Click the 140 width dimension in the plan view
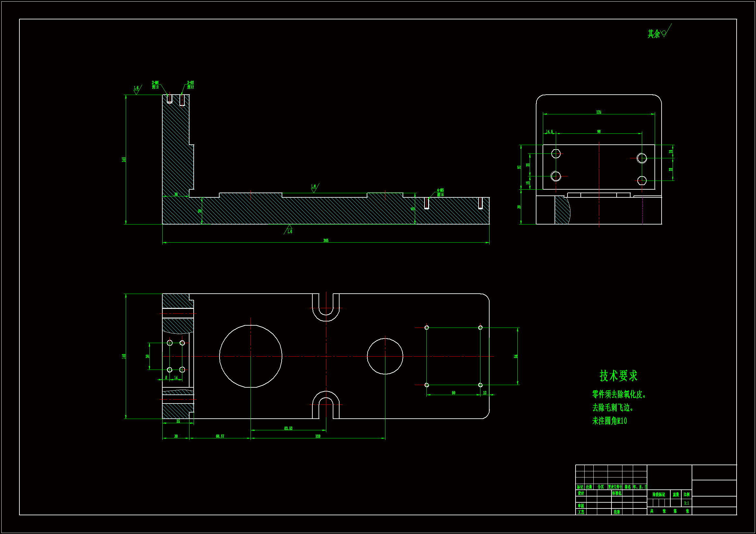 click(x=124, y=356)
